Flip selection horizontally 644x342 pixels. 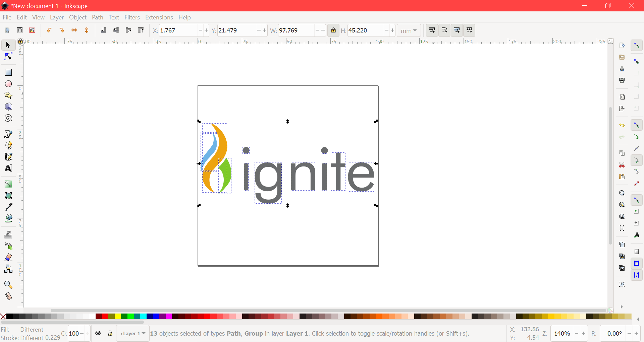74,30
